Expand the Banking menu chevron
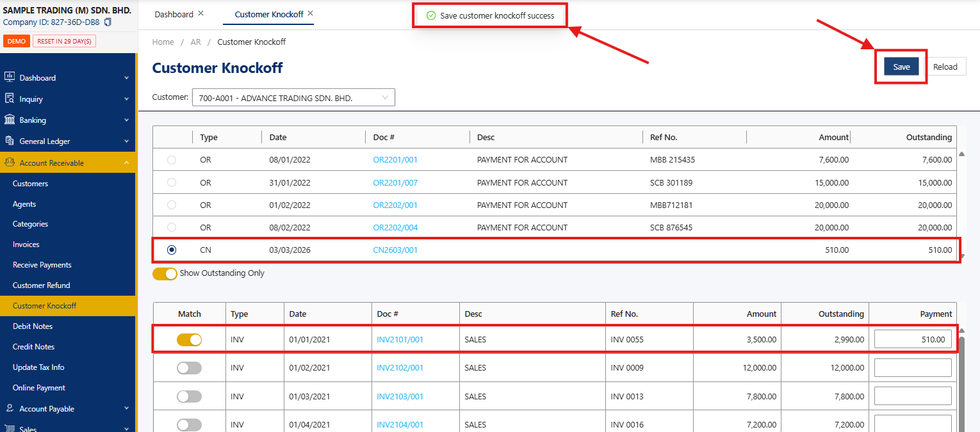The width and height of the screenshot is (980, 432). coord(126,120)
